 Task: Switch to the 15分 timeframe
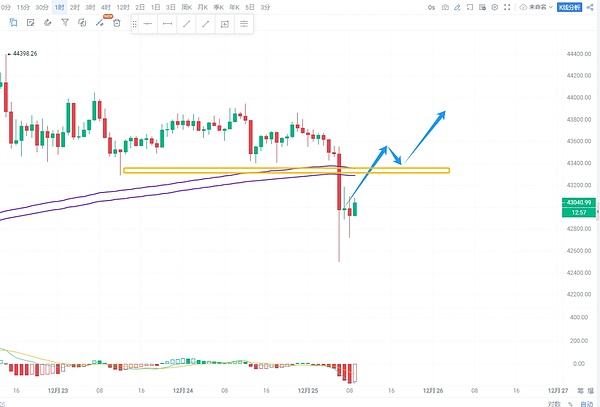point(24,7)
